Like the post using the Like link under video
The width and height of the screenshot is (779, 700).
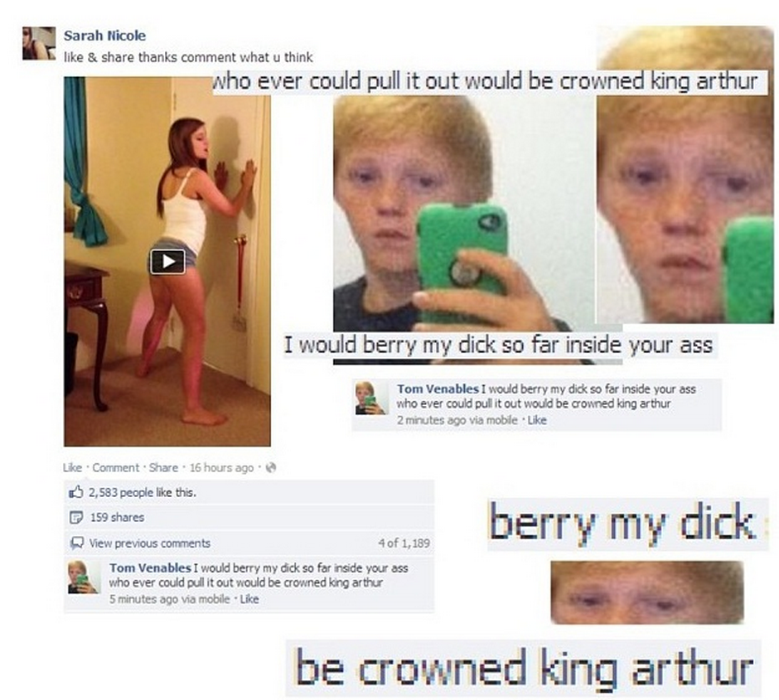click(73, 468)
